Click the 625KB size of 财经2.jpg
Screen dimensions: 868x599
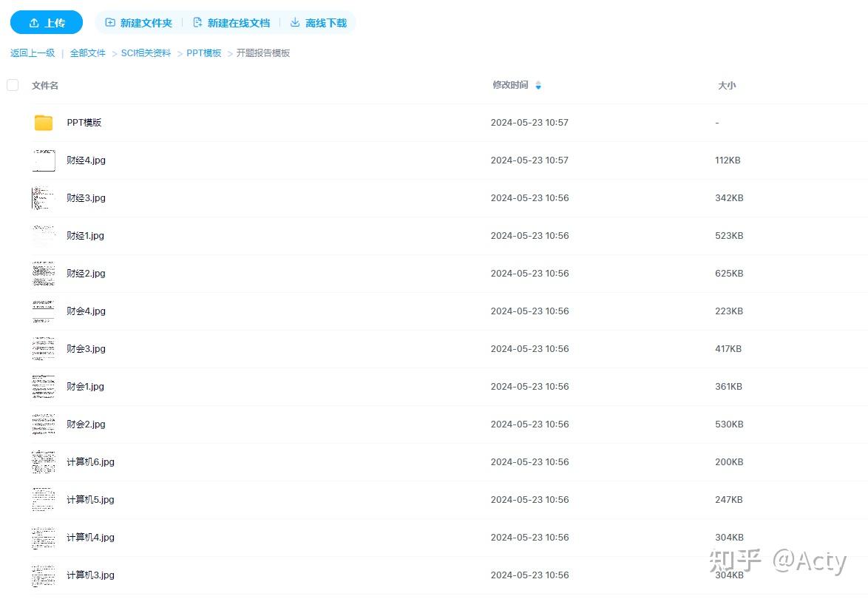729,273
